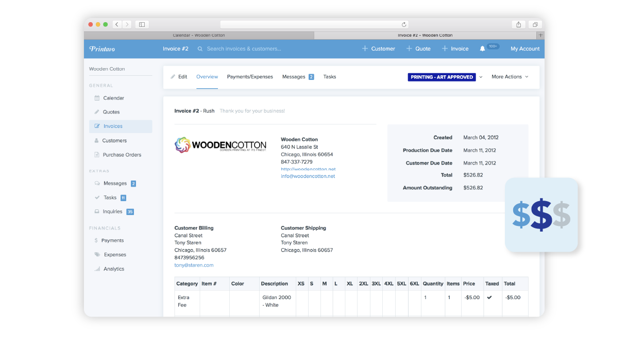Screen dimensions: 644x344
Task: Click the Production Due Date March 11, 2012
Action: (x=480, y=151)
